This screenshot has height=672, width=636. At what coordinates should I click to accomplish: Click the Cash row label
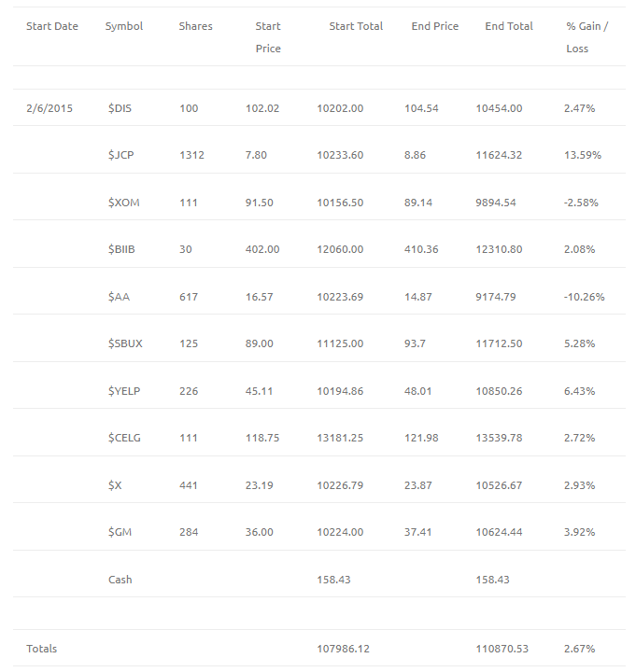(120, 580)
